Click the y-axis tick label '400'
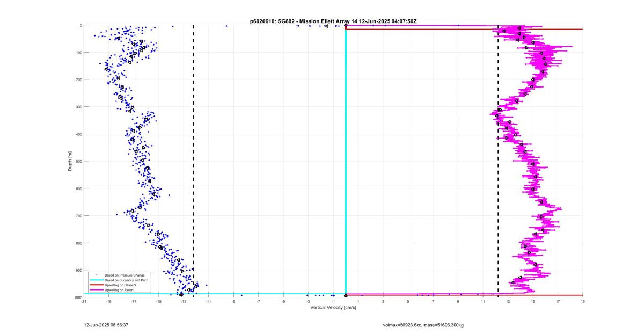The height and width of the screenshot is (334, 644). 79,134
